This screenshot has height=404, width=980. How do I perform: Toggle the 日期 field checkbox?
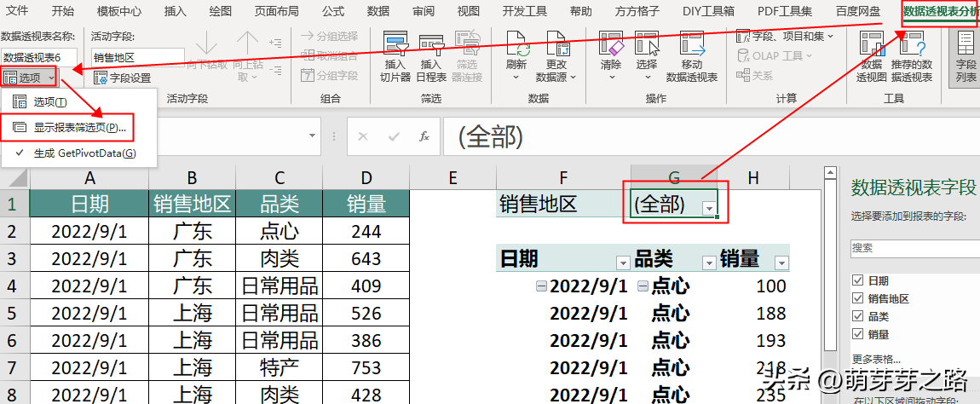point(857,280)
